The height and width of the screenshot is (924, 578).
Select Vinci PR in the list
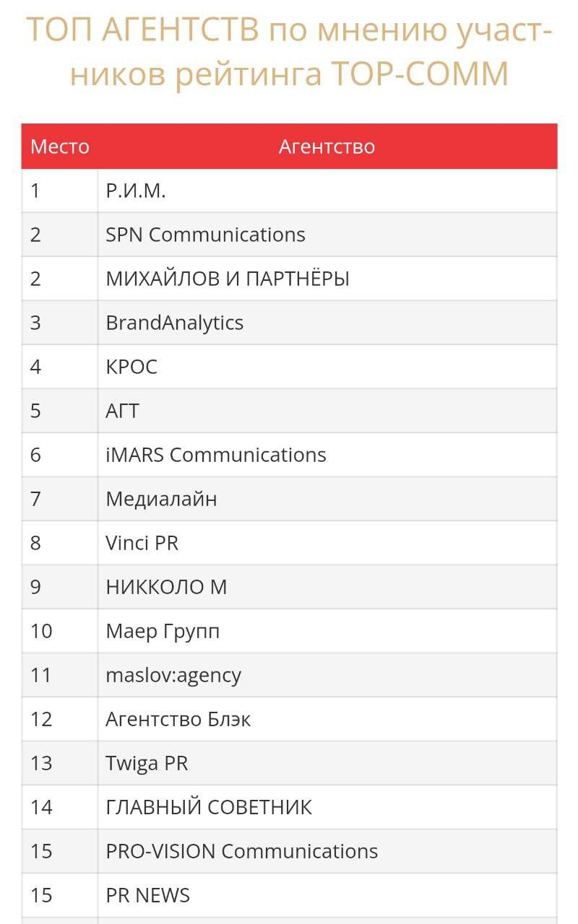pos(142,543)
